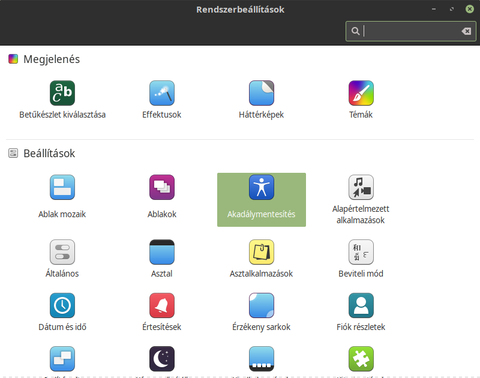This screenshot has width=480, height=378.
Task: Open Alapértelmezett alkalmazások settings
Action: pyautogui.click(x=361, y=199)
